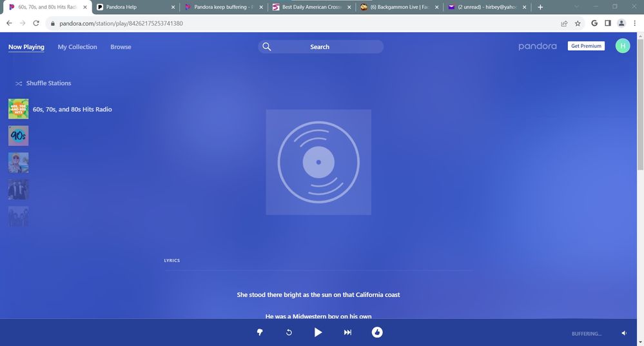Screen dimensions: 644x346
Task: Close the Pandora Help tab
Action: pos(173,7)
